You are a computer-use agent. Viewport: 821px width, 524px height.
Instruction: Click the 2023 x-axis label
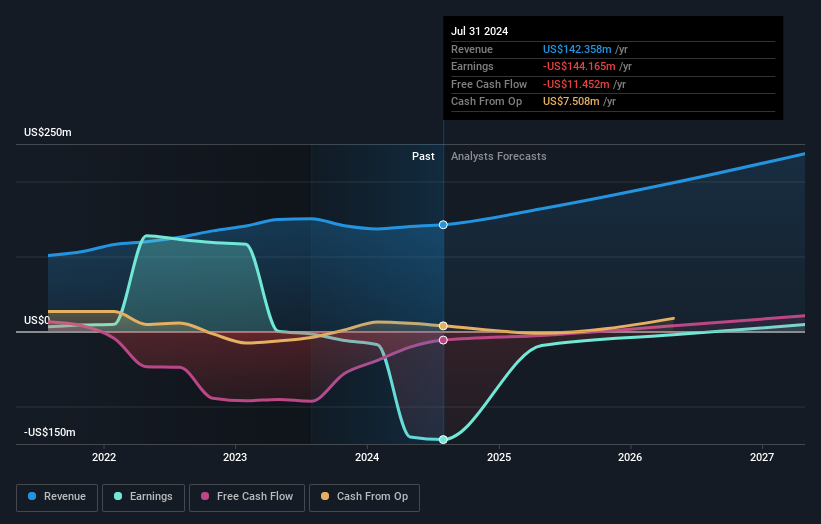[235, 457]
